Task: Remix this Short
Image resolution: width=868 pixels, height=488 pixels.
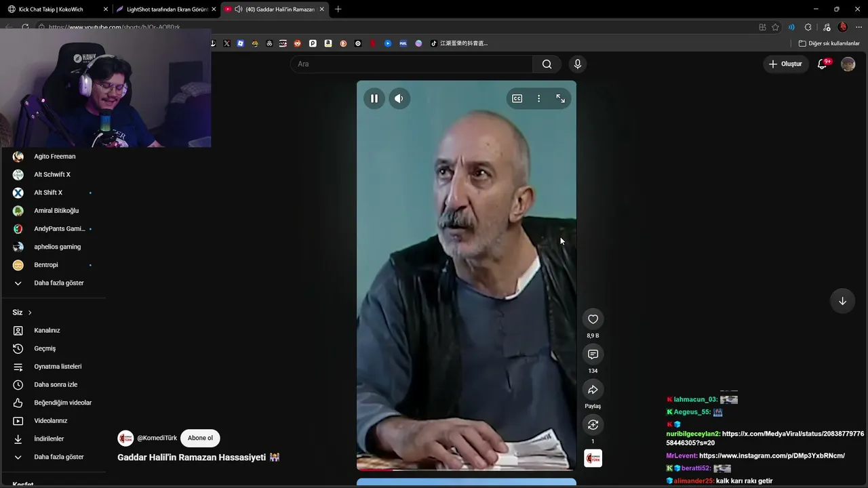Action: [593, 425]
